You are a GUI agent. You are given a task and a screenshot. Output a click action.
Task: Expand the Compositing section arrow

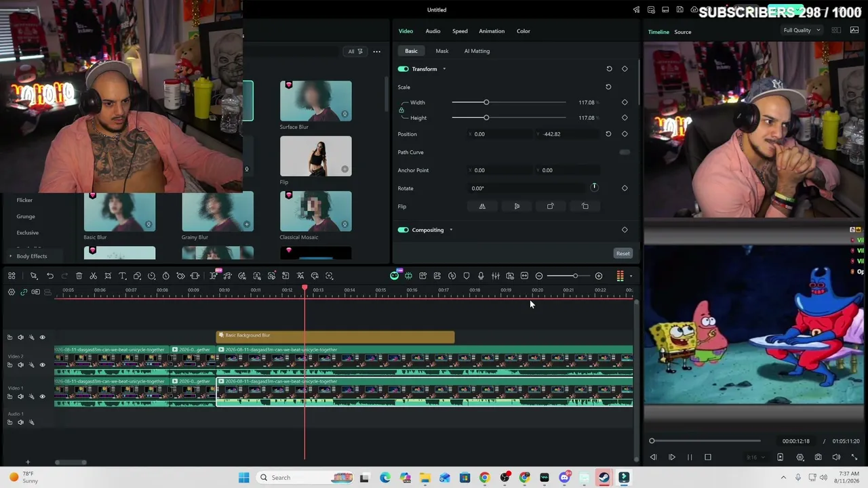pos(451,230)
